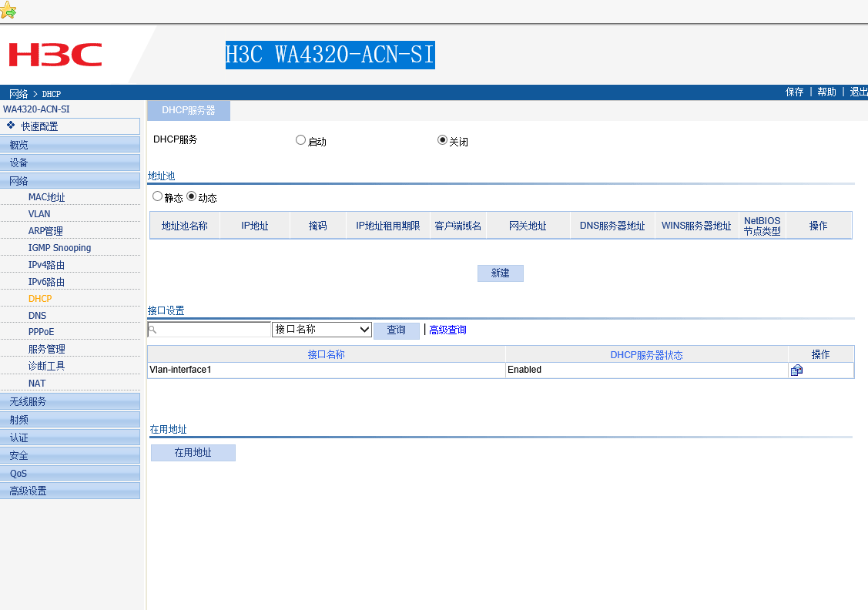Open the DNS menu item
Viewport: 868px width, 610px height.
click(x=37, y=316)
